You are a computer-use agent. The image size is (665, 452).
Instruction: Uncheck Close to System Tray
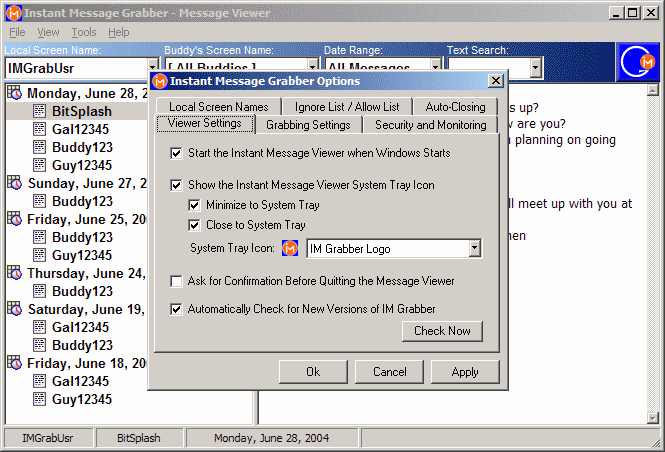point(194,225)
